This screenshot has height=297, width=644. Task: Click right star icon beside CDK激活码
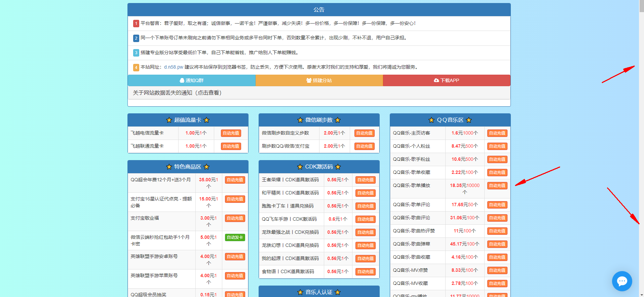pos(338,167)
